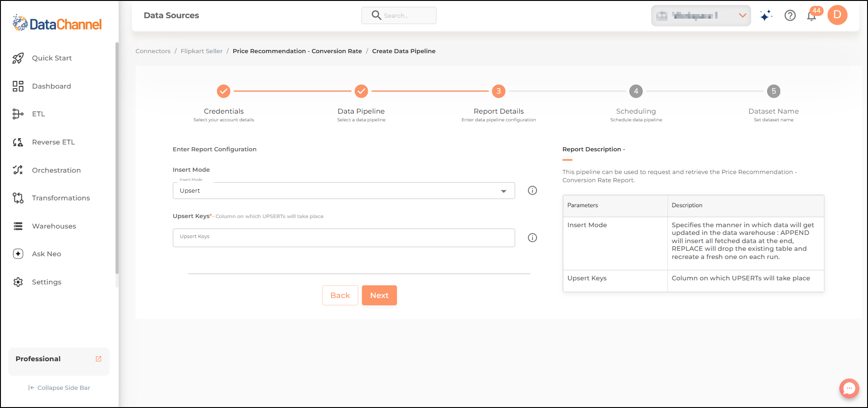Click the 'Report Details' step label
The image size is (868, 408).
coord(499,111)
